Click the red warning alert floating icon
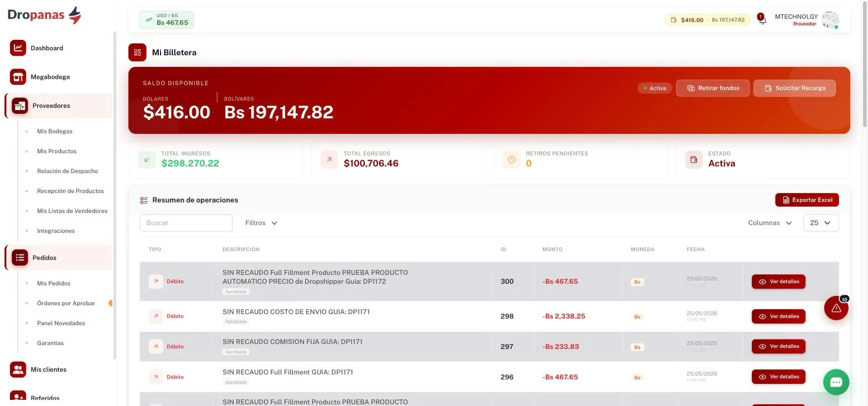868x406 pixels. pos(836,308)
